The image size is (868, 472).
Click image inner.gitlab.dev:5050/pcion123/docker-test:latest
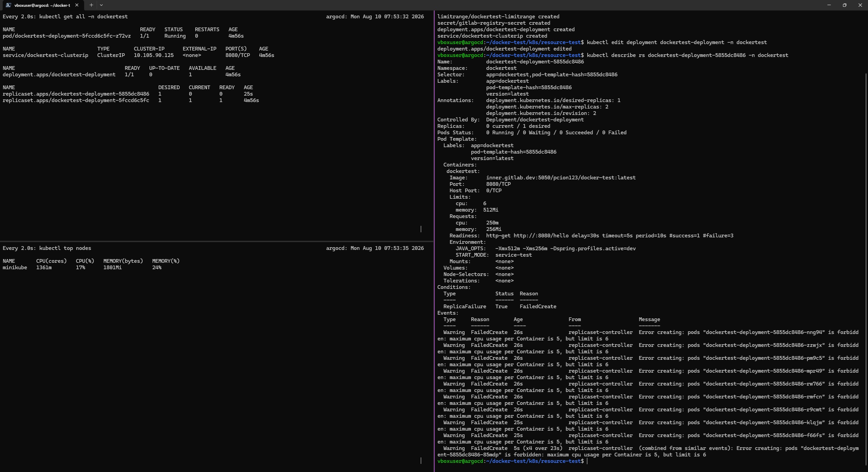pyautogui.click(x=561, y=178)
